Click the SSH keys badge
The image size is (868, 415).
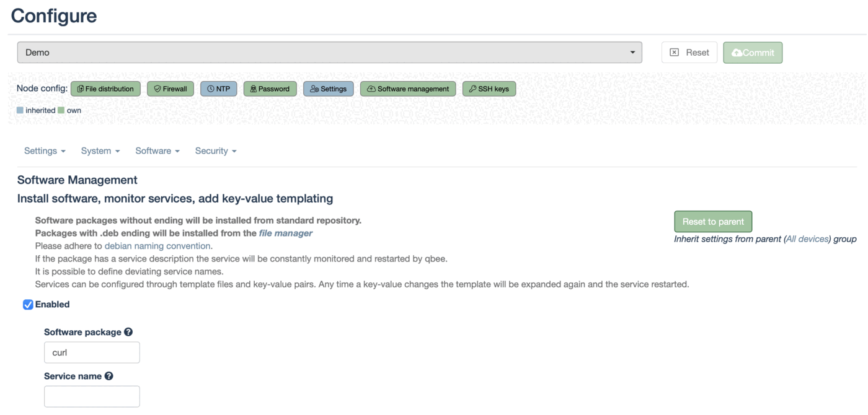pyautogui.click(x=489, y=89)
